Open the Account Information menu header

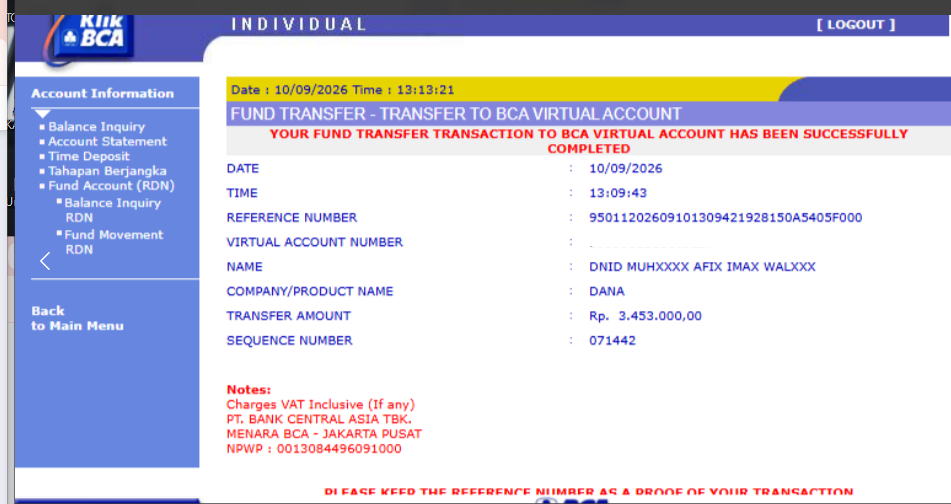click(102, 93)
